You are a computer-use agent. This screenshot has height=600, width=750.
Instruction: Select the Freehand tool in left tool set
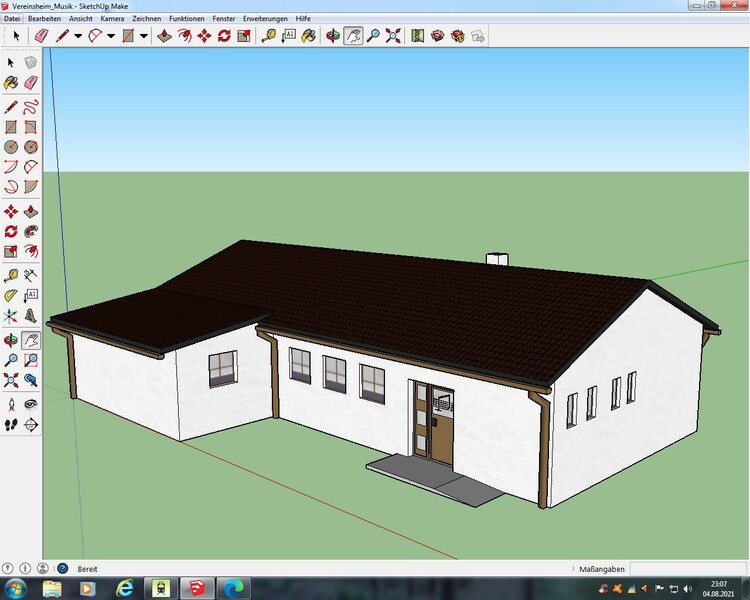[31, 107]
